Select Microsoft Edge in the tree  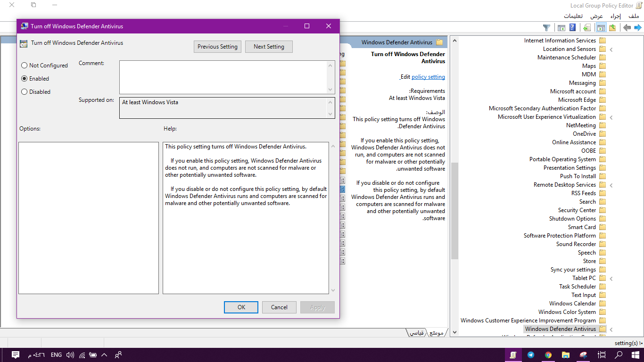[577, 100]
